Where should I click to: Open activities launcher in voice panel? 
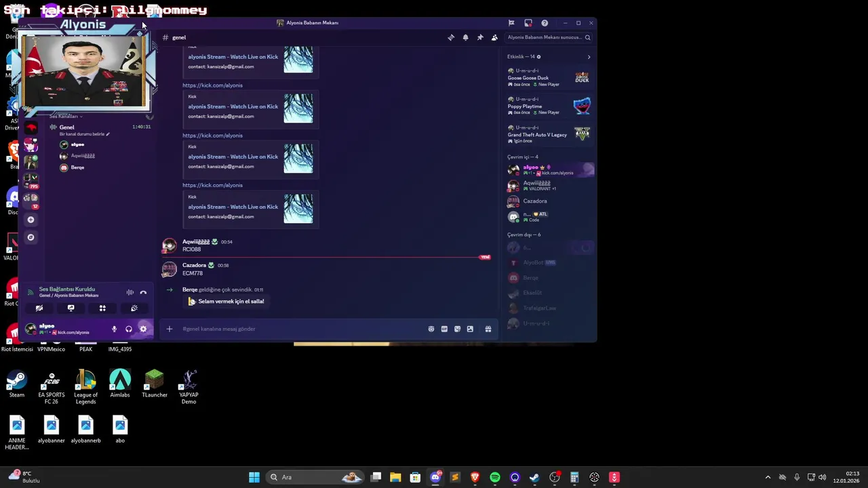[x=102, y=308]
